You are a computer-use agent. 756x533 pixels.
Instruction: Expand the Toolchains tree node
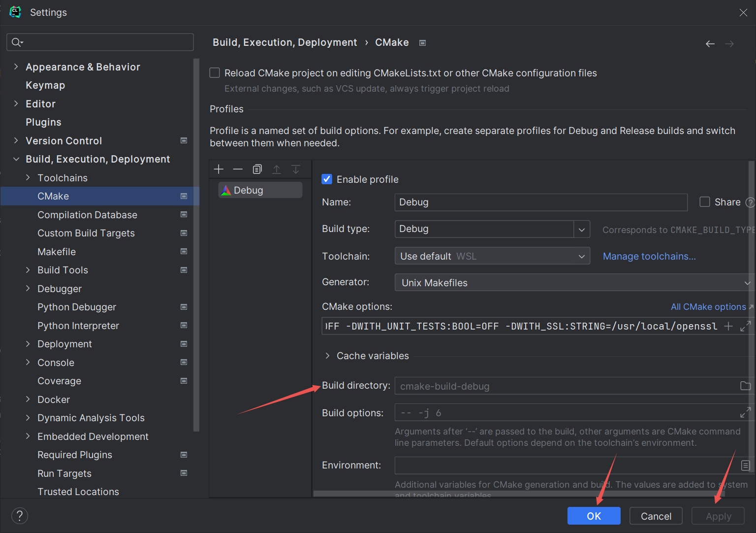click(28, 177)
